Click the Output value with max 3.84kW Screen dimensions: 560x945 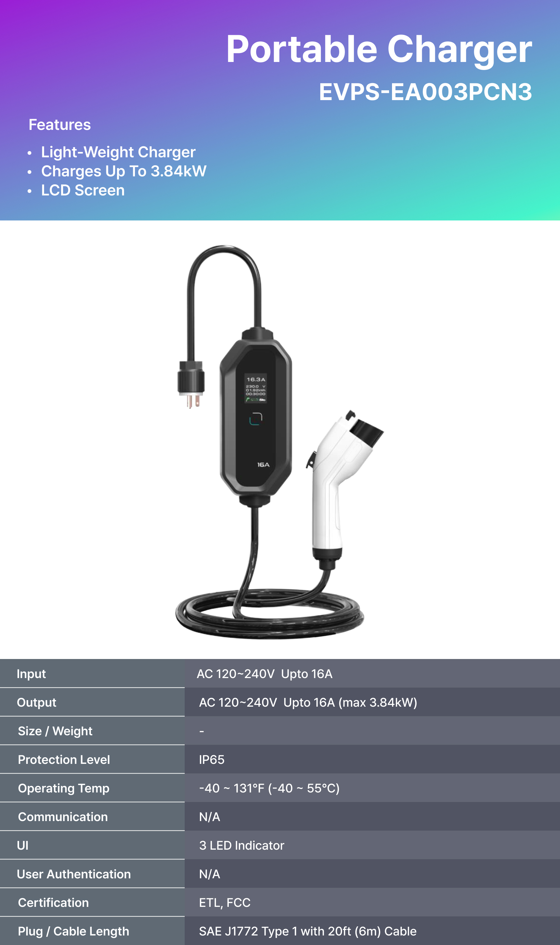point(308,702)
